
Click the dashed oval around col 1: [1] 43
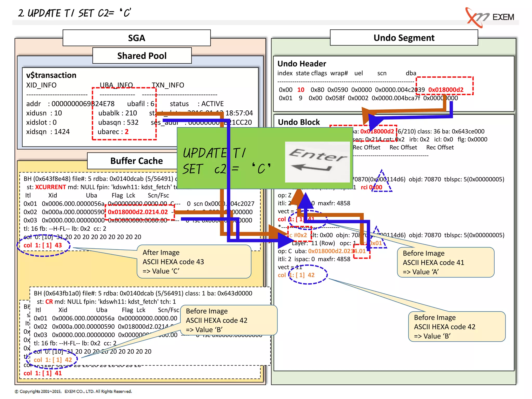point(43,245)
